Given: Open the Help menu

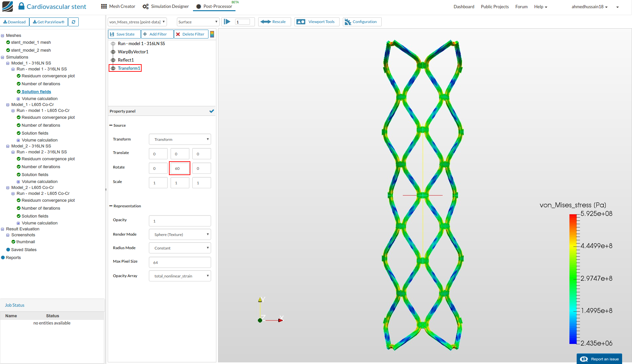Looking at the screenshot, I should click(540, 7).
